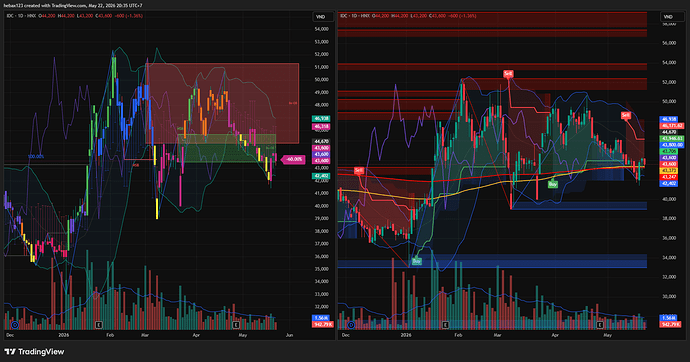This screenshot has height=362, width=690.
Task: Click the green 43,946.63 price label on right chart
Action: [672, 139]
